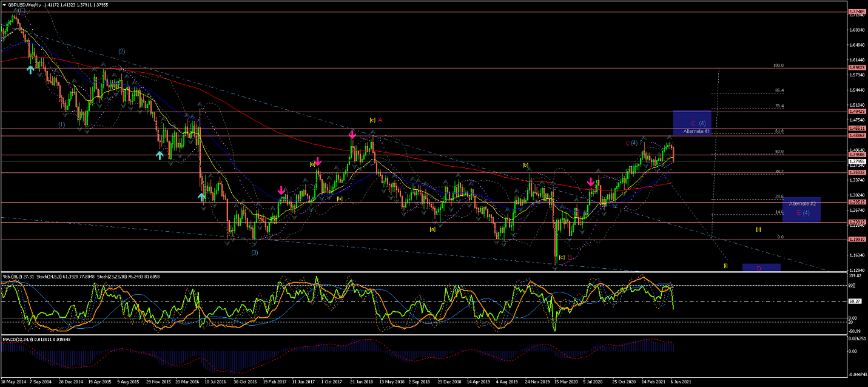The image size is (868, 387).
Task: Select the magenta down arrow above the [a] label
Action: tap(318, 162)
